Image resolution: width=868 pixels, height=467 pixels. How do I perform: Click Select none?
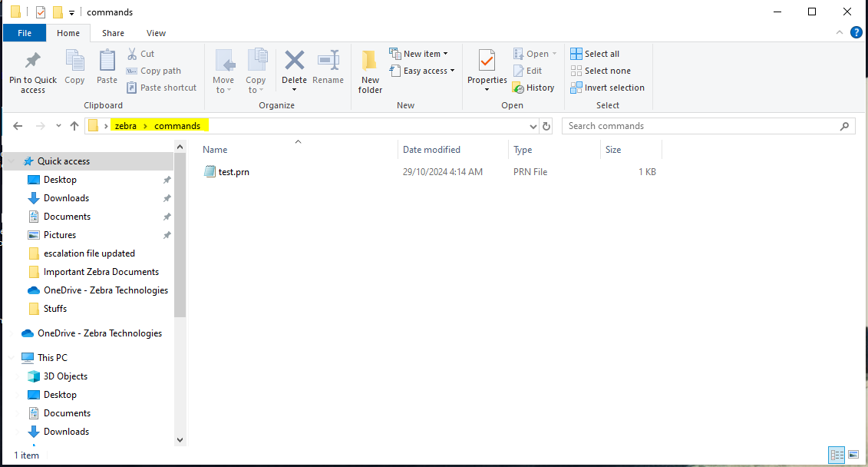(601, 71)
